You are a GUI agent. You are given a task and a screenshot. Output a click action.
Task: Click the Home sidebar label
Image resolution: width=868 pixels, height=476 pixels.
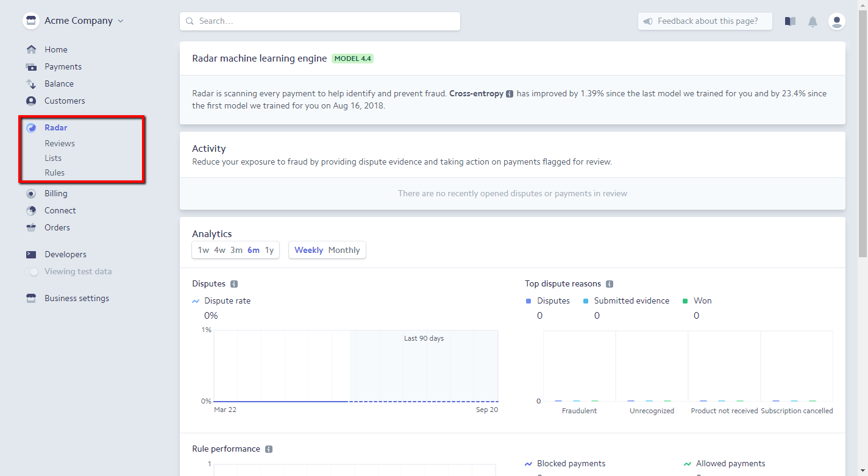coord(56,49)
